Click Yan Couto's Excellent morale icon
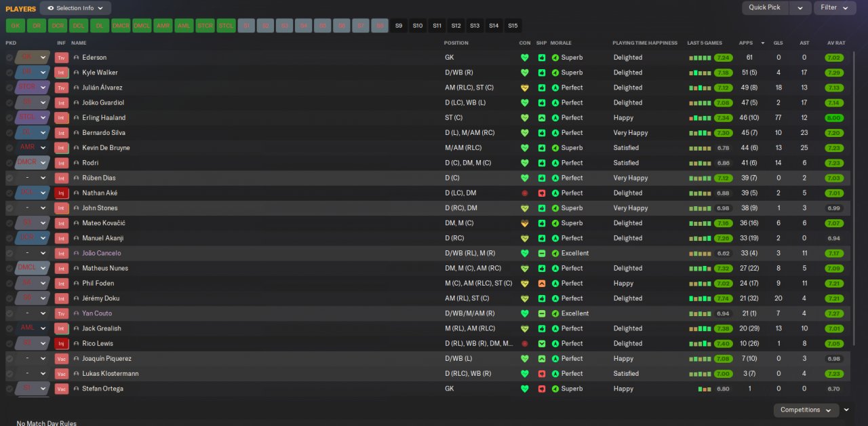 [555, 313]
